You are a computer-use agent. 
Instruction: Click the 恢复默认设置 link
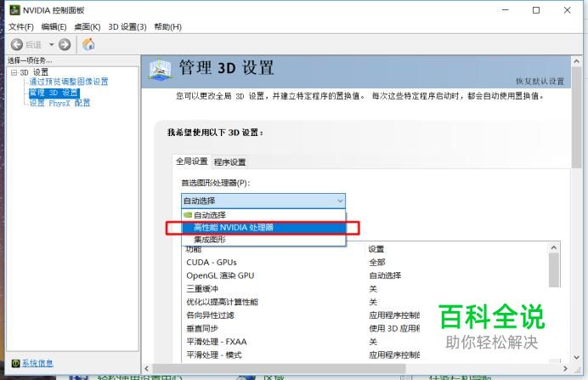(x=540, y=82)
